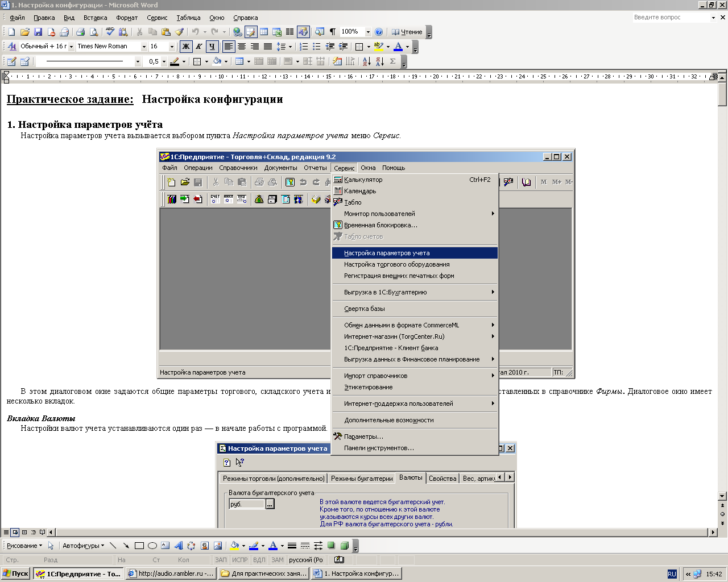Apply drawing toolbar fill color bucket
728x582 pixels.
tap(234, 546)
